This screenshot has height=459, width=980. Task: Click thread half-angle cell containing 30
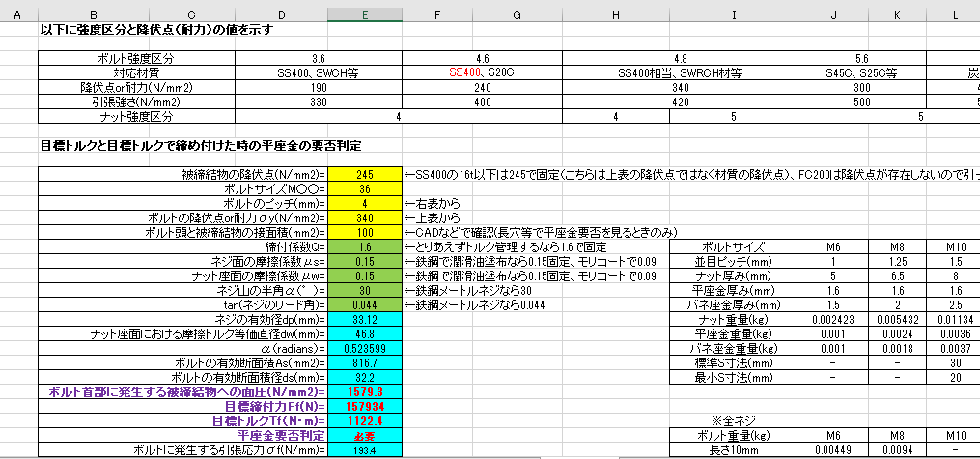365,291
